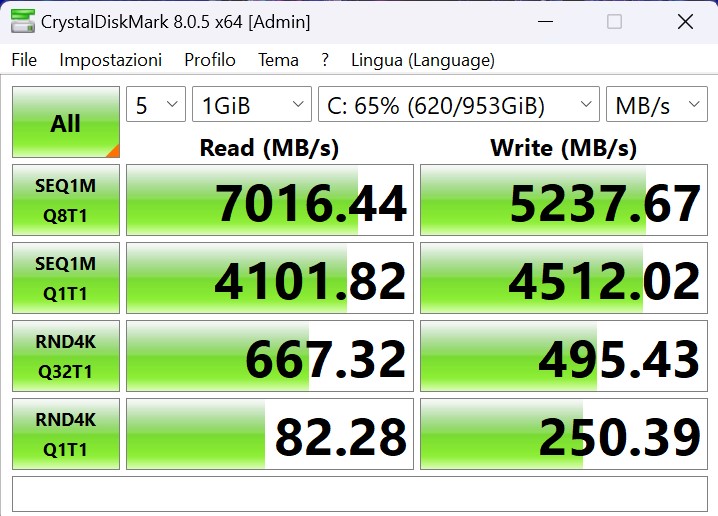This screenshot has height=516, width=718.
Task: Run the SEQ1M Q8T1 test
Action: pos(66,200)
